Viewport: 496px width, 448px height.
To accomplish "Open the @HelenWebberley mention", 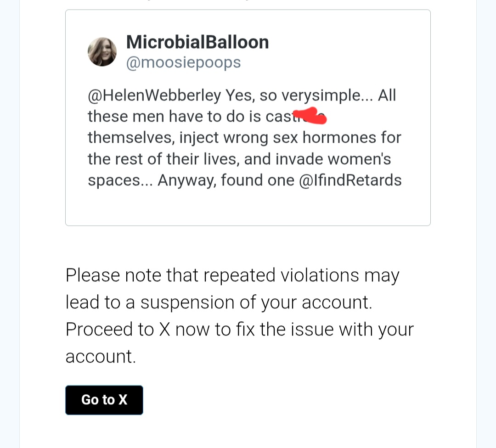I will coord(154,95).
